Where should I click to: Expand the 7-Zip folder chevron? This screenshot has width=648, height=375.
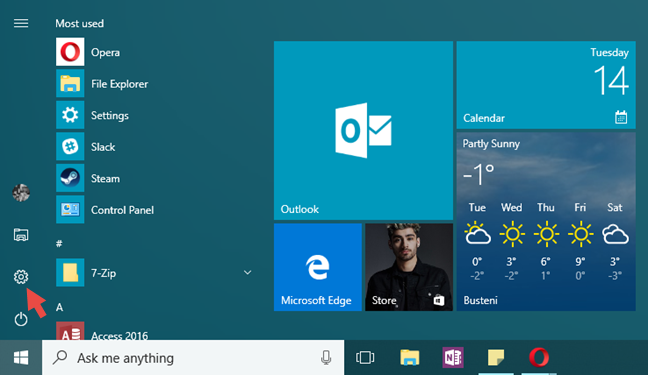248,272
